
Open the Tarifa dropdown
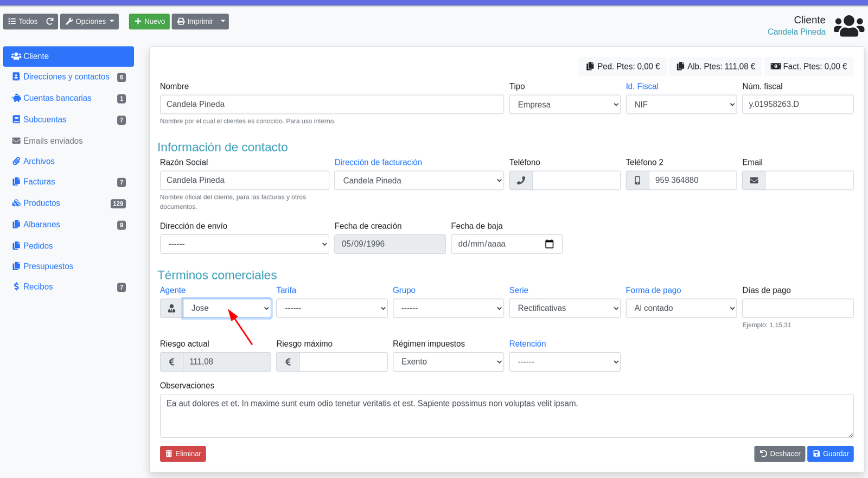[x=332, y=308]
